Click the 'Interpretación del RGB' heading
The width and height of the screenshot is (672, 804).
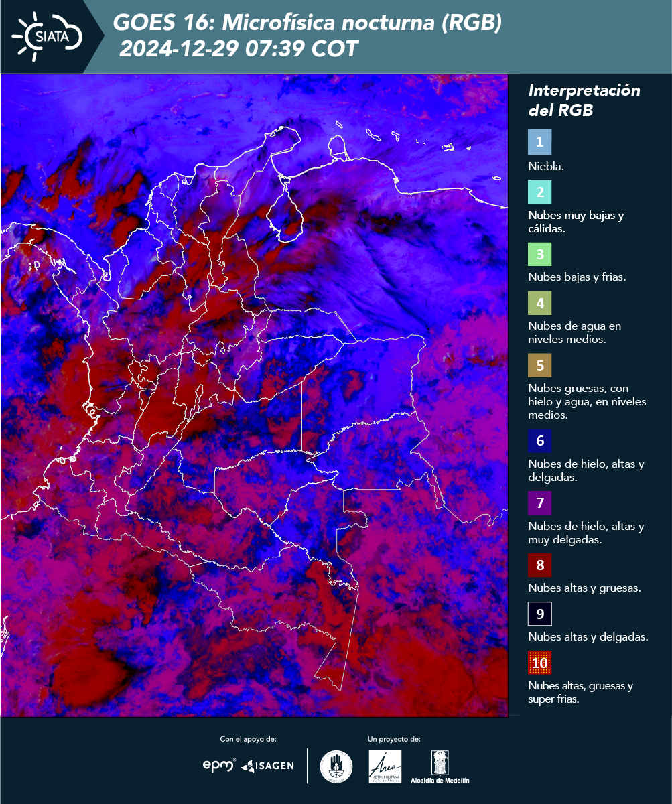click(584, 100)
